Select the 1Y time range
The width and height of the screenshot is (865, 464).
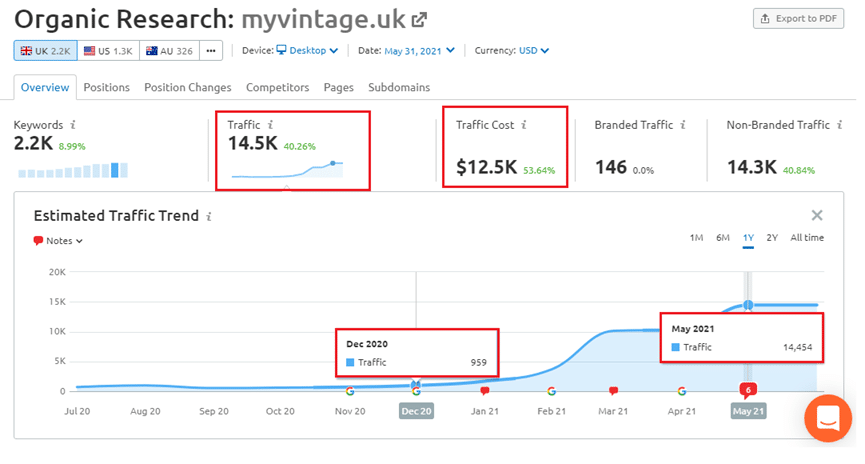[748, 238]
